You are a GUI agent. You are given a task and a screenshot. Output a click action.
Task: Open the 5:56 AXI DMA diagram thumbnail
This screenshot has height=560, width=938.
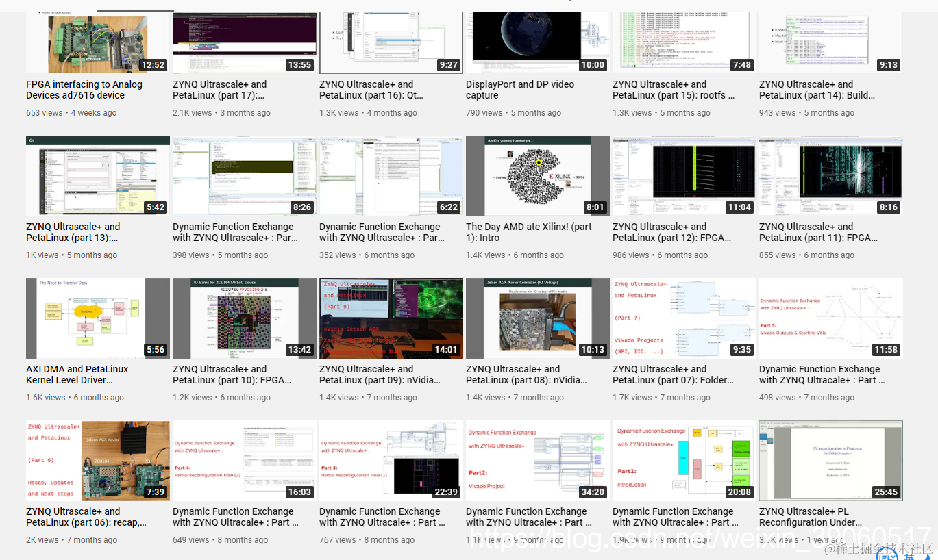click(98, 318)
